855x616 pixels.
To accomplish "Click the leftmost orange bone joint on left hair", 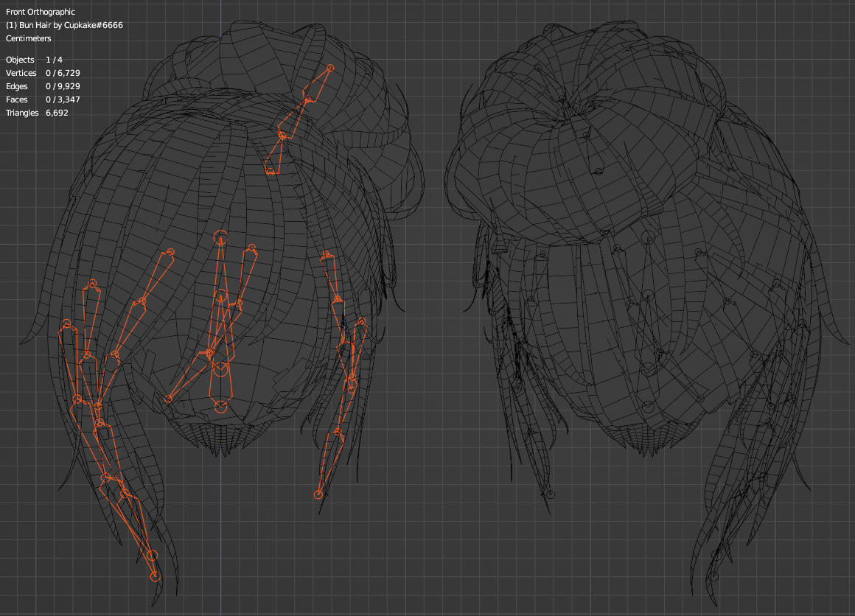I will pos(66,323).
